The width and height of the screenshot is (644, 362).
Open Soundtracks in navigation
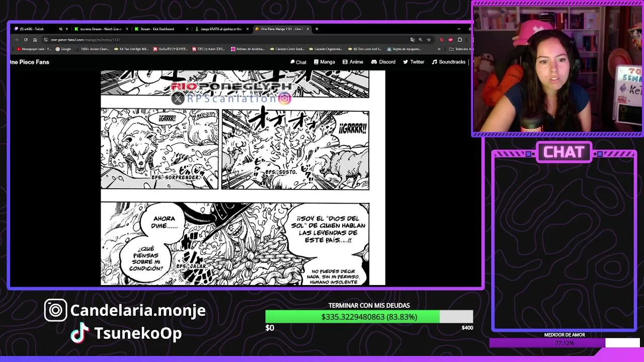pyautogui.click(x=449, y=62)
